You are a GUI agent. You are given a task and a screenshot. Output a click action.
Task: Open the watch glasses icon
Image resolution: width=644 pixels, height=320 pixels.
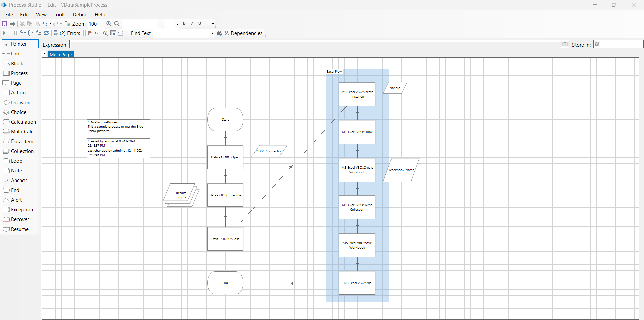point(98,33)
